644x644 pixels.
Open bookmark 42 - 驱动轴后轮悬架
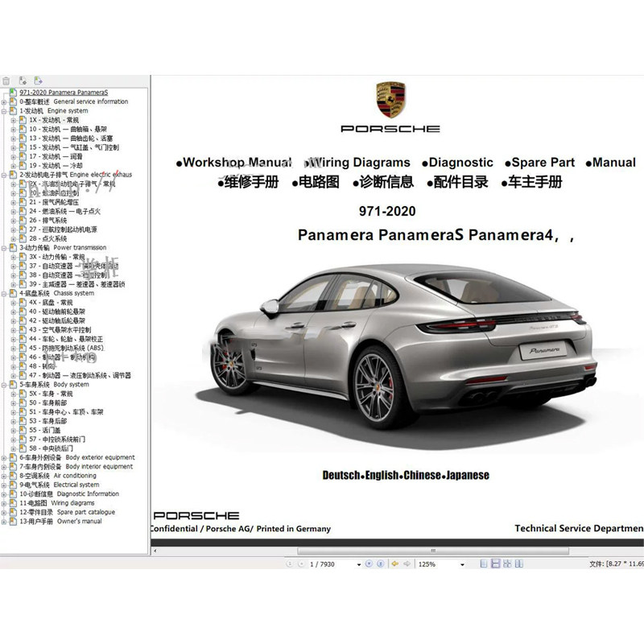pyautogui.click(x=57, y=320)
